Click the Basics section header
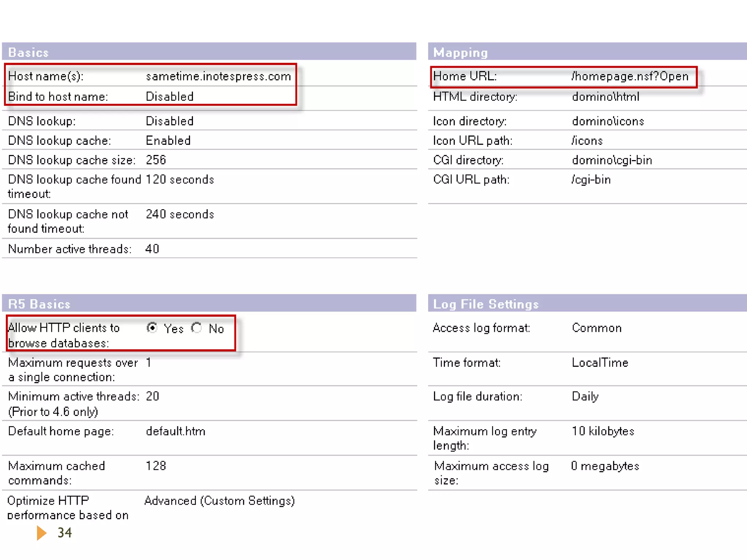This screenshot has height=560, width=747. click(28, 52)
